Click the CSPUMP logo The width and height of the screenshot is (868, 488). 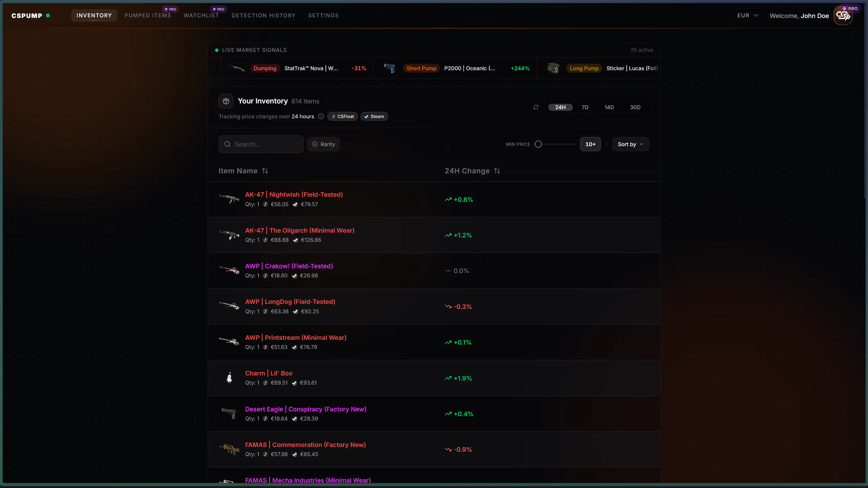[31, 16]
